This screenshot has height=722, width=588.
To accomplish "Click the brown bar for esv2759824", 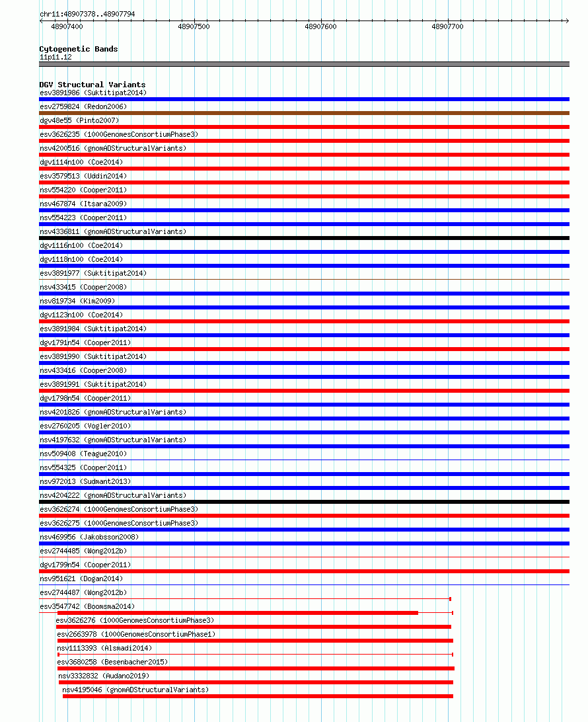I will click(304, 113).
